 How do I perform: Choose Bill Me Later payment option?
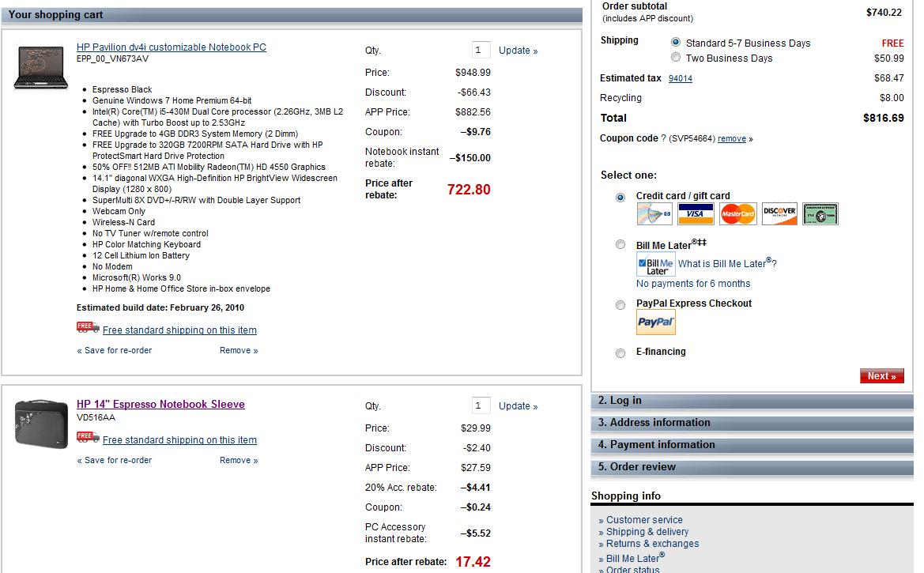pyautogui.click(x=620, y=244)
